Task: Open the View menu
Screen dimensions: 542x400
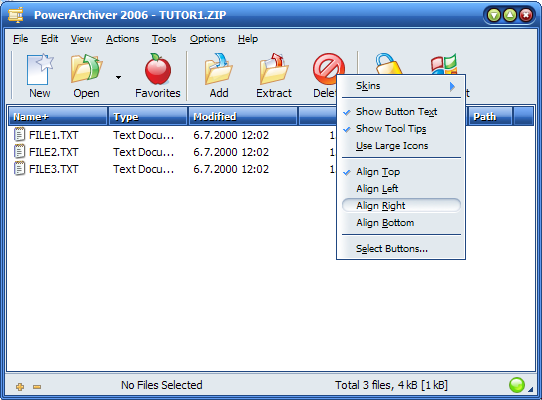Action: [81, 39]
